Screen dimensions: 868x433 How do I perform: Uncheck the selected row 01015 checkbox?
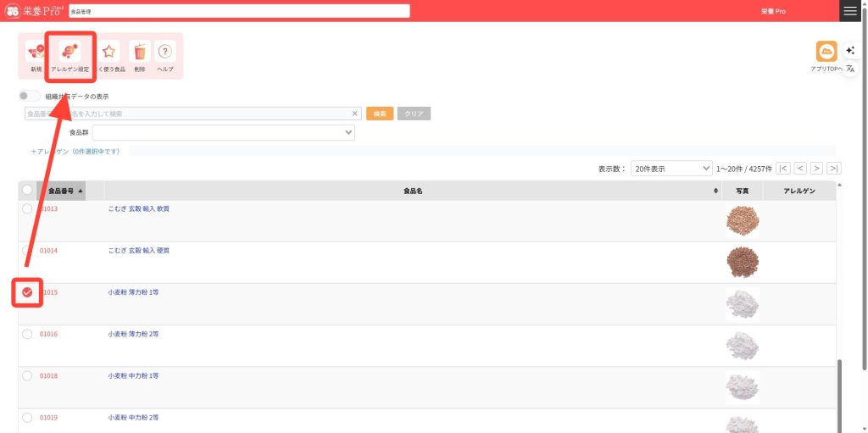point(27,292)
